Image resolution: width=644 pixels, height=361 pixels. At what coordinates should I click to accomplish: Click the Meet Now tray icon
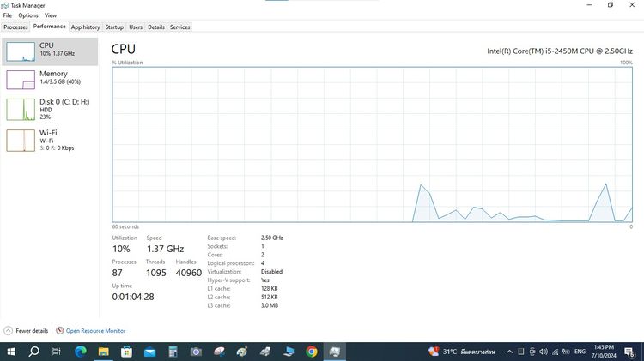click(532, 352)
